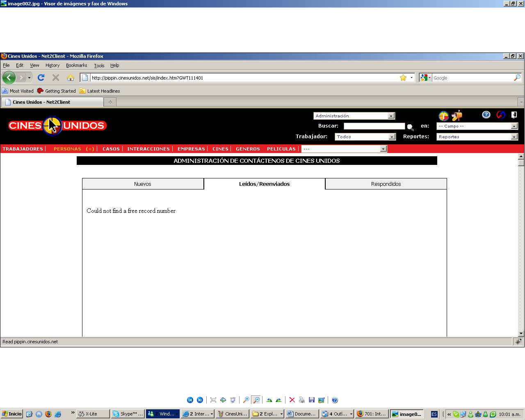Start slideshow icon in viewer toolbar

(x=233, y=400)
